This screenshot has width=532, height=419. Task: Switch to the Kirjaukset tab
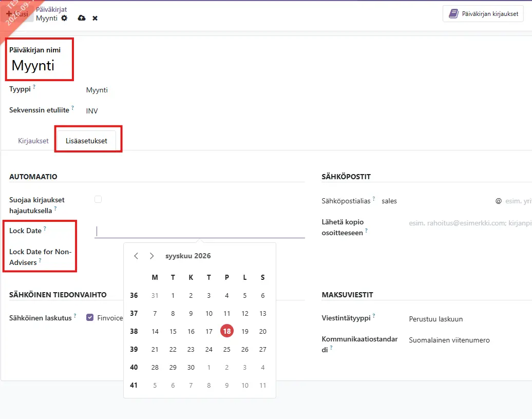pyautogui.click(x=33, y=141)
